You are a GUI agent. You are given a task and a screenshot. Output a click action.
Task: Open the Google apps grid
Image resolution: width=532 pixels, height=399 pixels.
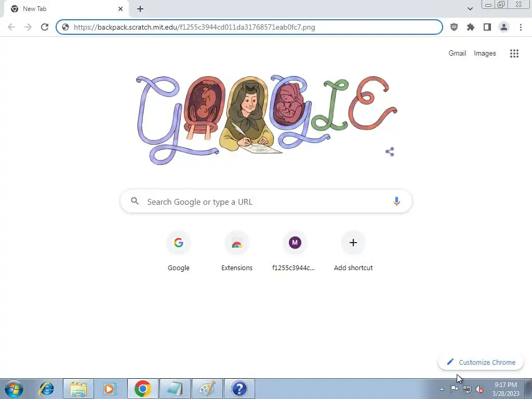pyautogui.click(x=514, y=54)
